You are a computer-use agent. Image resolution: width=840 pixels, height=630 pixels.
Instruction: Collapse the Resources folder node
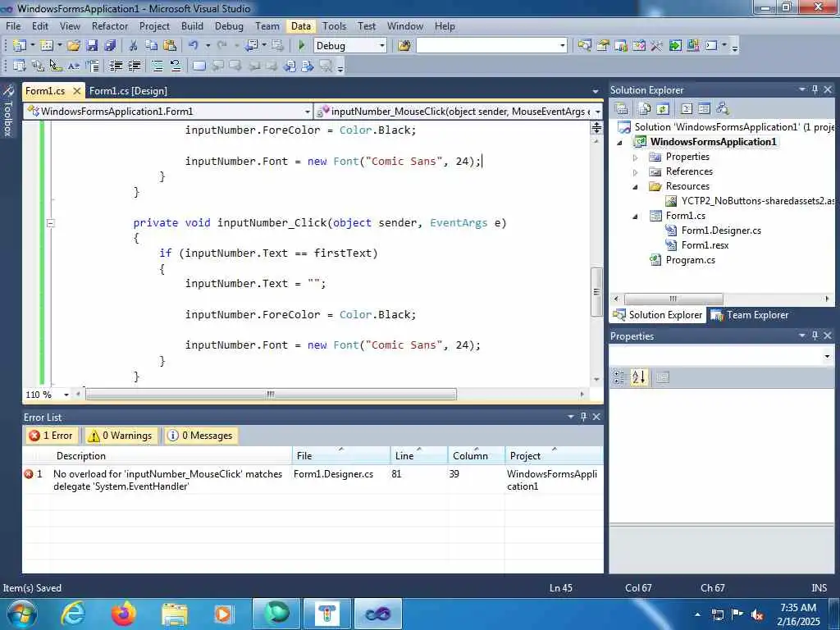pos(636,186)
